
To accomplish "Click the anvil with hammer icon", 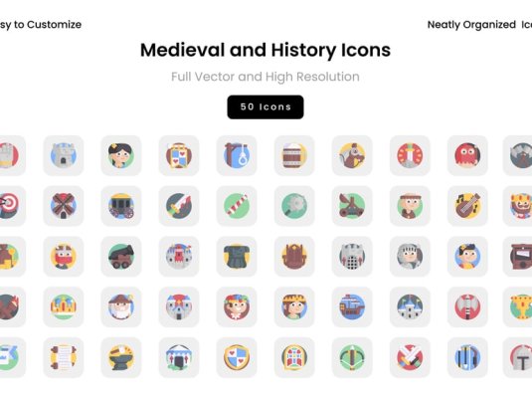I will click(x=121, y=357).
